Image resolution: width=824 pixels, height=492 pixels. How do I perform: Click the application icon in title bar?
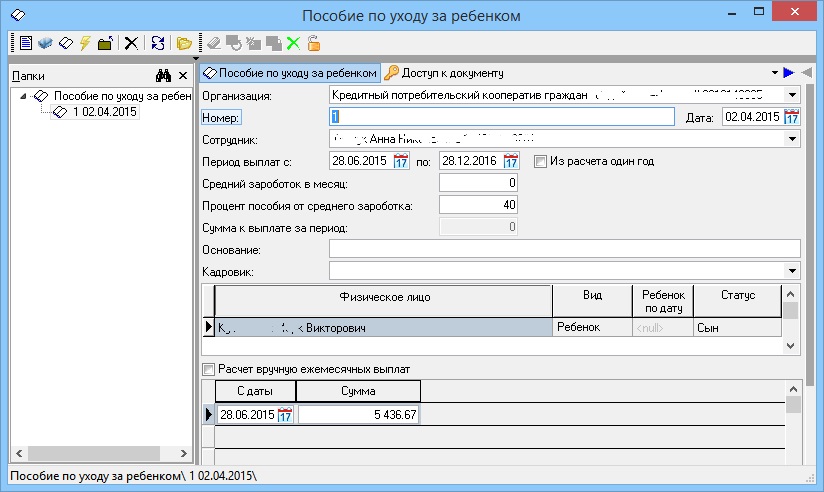point(18,15)
